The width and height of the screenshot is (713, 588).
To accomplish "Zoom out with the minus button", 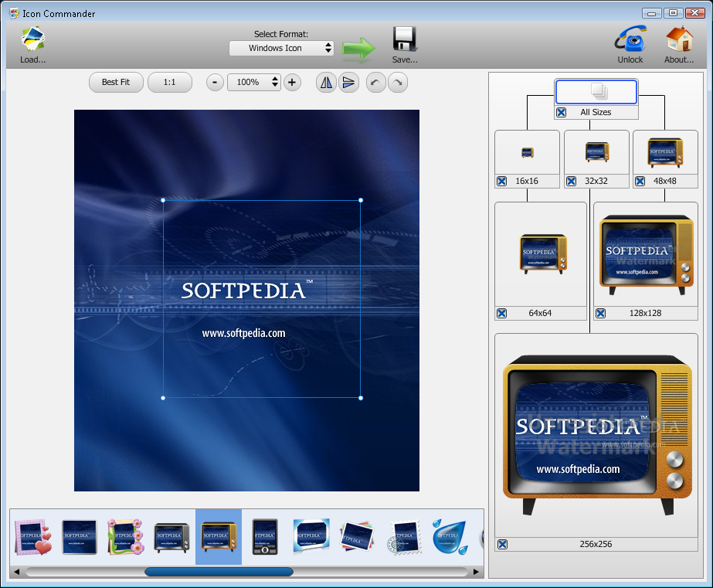I will 215,83.
